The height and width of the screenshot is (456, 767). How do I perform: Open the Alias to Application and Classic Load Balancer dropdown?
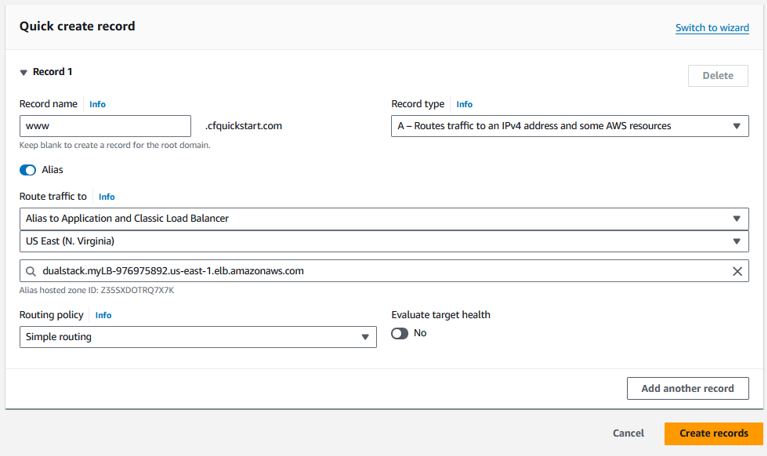[384, 219]
